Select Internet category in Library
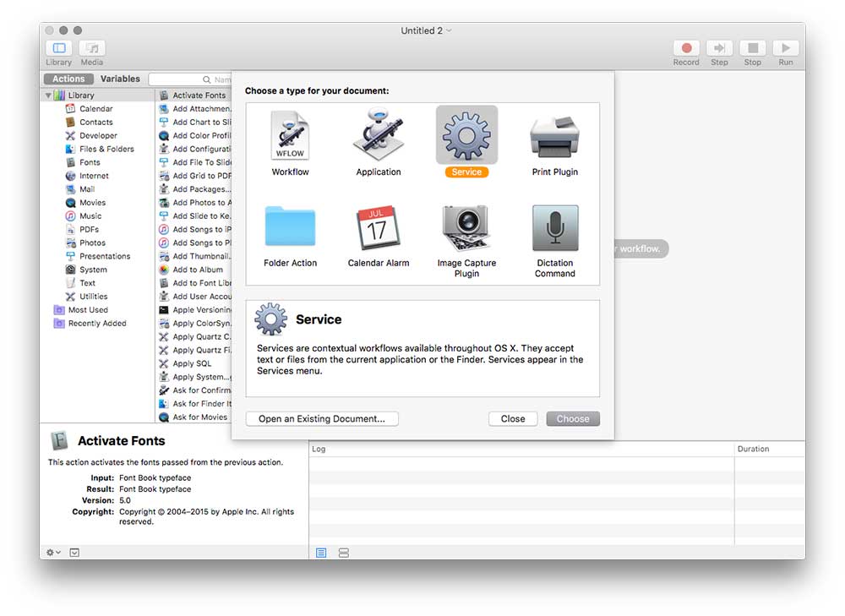This screenshot has height=616, width=845. click(x=94, y=176)
